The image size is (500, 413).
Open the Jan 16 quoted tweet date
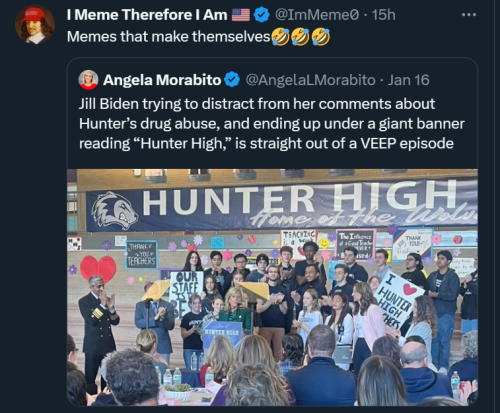pos(408,80)
